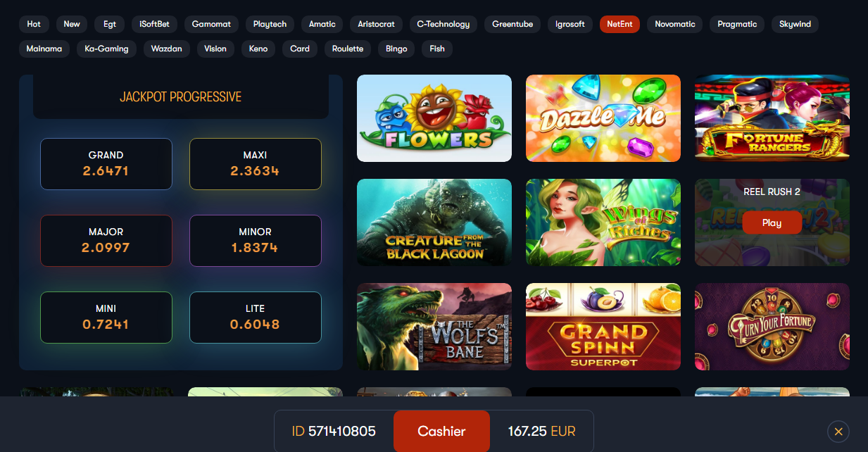This screenshot has height=452, width=868.
Task: Switch to the Hot category
Action: point(34,24)
